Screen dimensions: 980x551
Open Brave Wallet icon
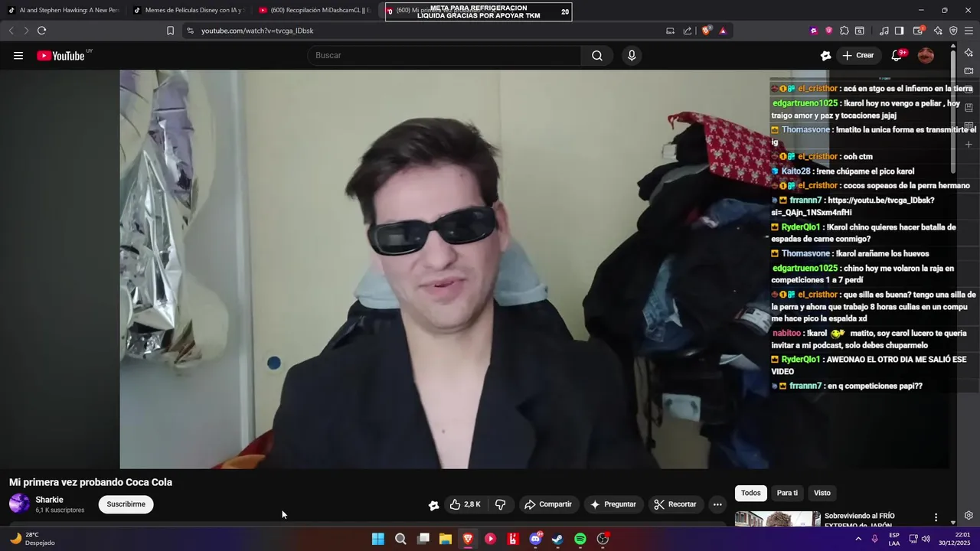920,31
